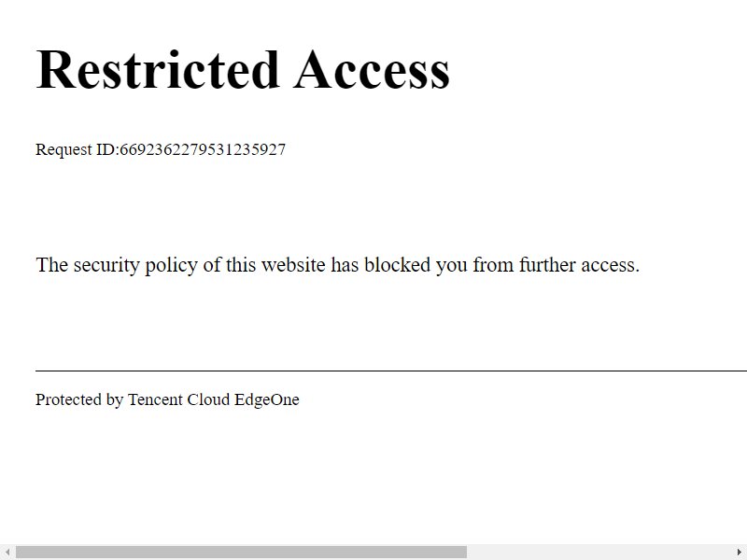The width and height of the screenshot is (747, 560).
Task: Click the horizontal scrollbar left arrow
Action: (7, 553)
